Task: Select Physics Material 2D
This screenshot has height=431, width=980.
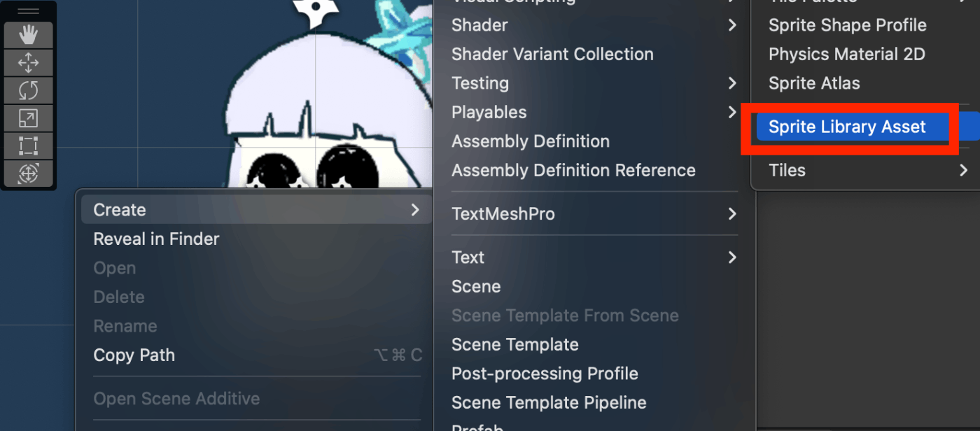Action: 846,54
